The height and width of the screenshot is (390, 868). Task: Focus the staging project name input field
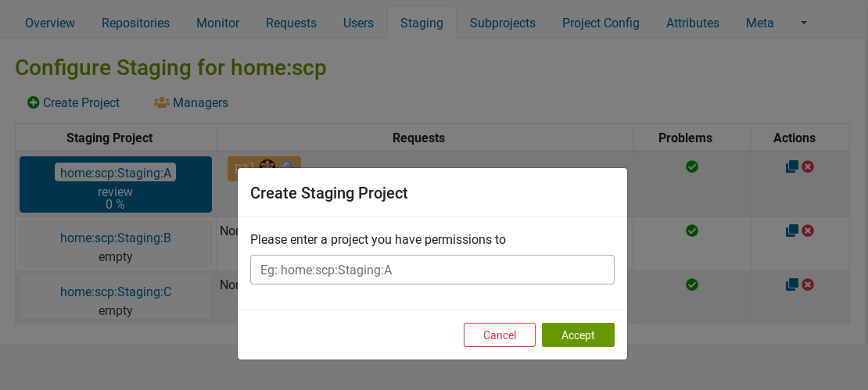pos(432,270)
